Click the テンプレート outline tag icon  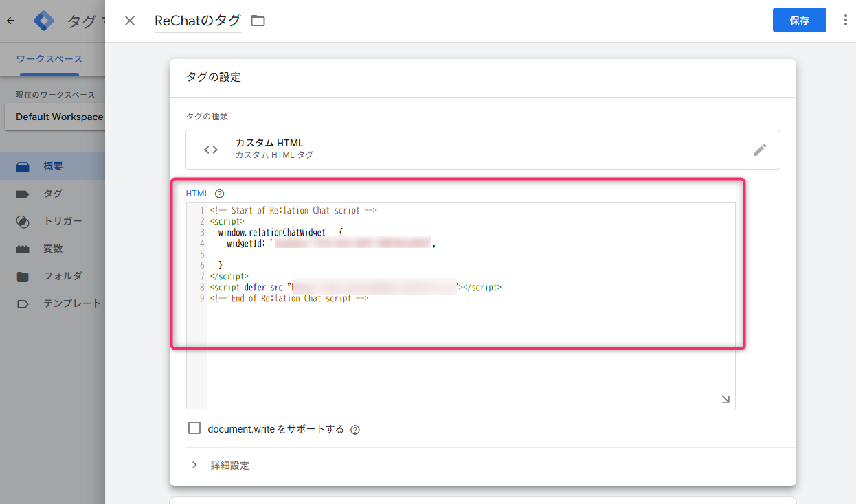coord(23,304)
